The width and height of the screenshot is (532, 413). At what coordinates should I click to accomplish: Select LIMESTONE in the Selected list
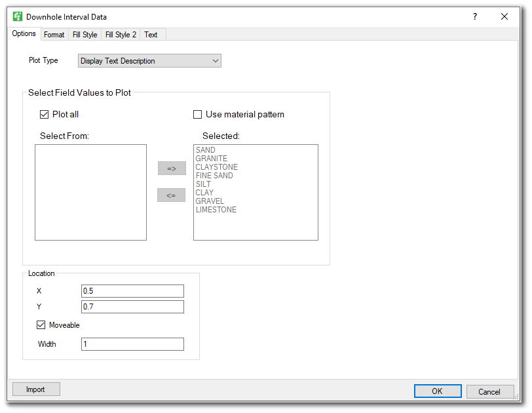(216, 209)
